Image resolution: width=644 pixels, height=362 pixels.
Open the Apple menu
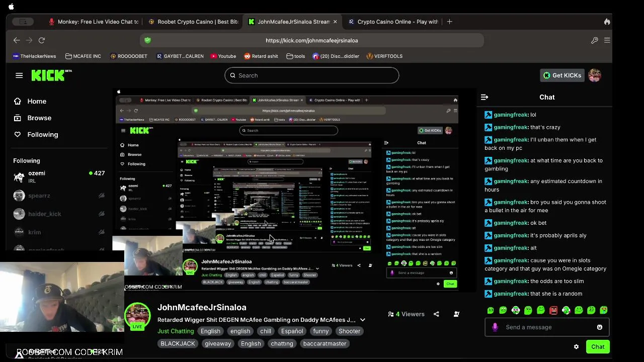tap(11, 7)
